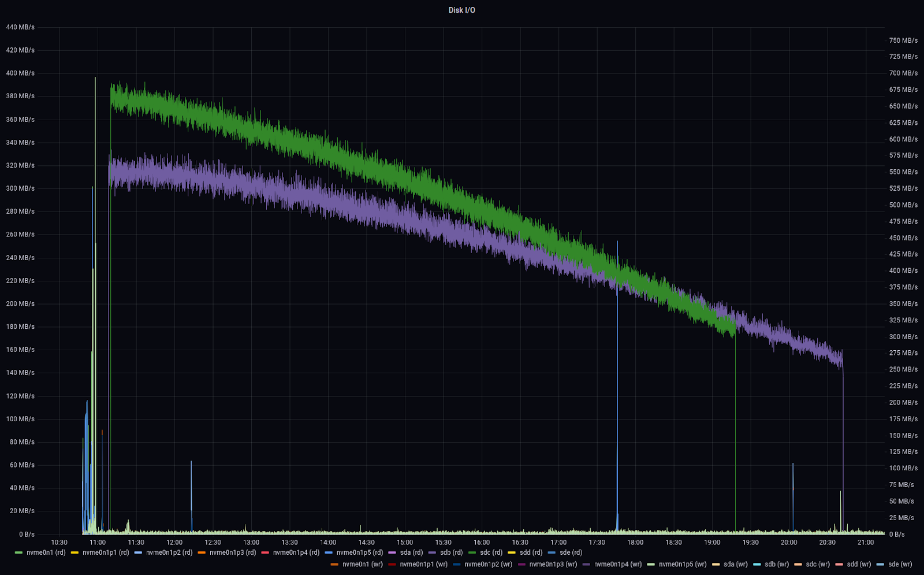The width and height of the screenshot is (924, 575).
Task: Open the Disk I/O panel title menu
Action: click(x=461, y=10)
